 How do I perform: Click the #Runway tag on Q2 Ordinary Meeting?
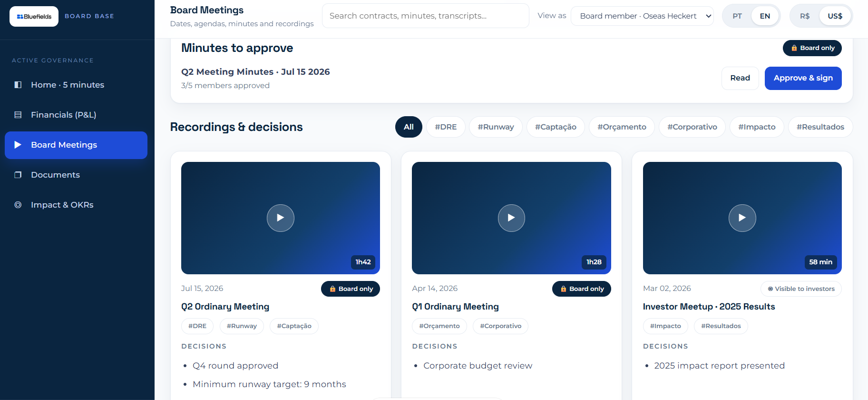point(242,326)
